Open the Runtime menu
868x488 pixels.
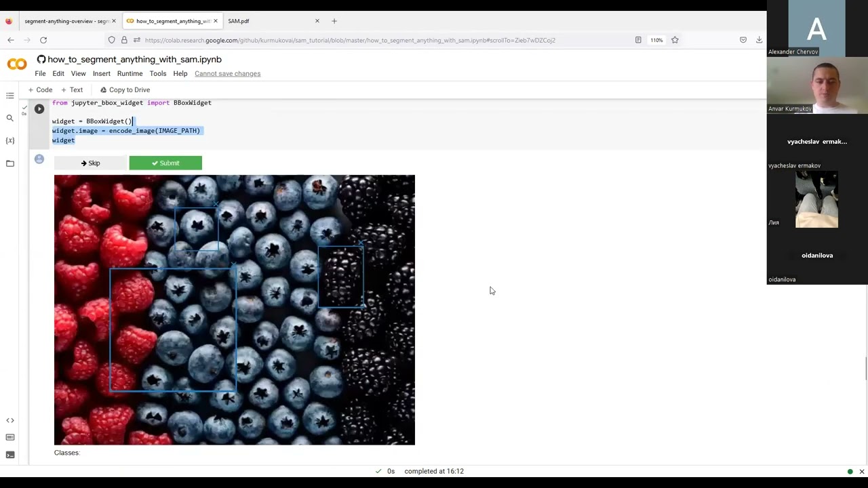click(130, 73)
